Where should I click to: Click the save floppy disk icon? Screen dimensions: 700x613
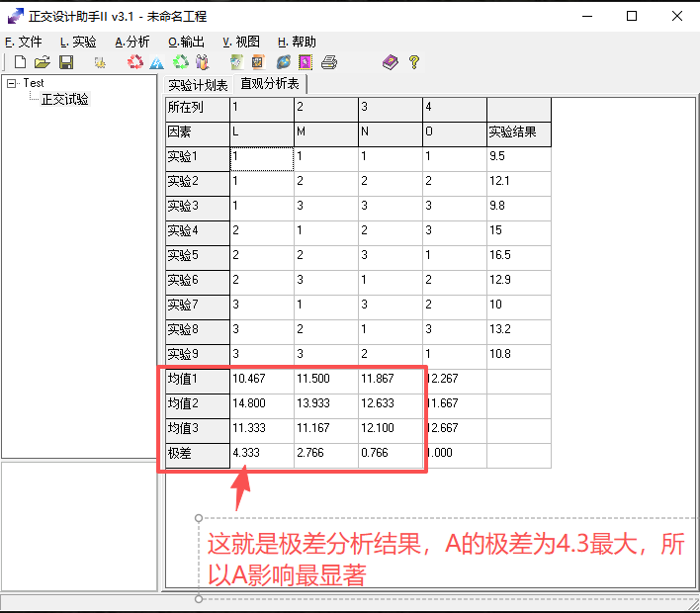point(66,62)
